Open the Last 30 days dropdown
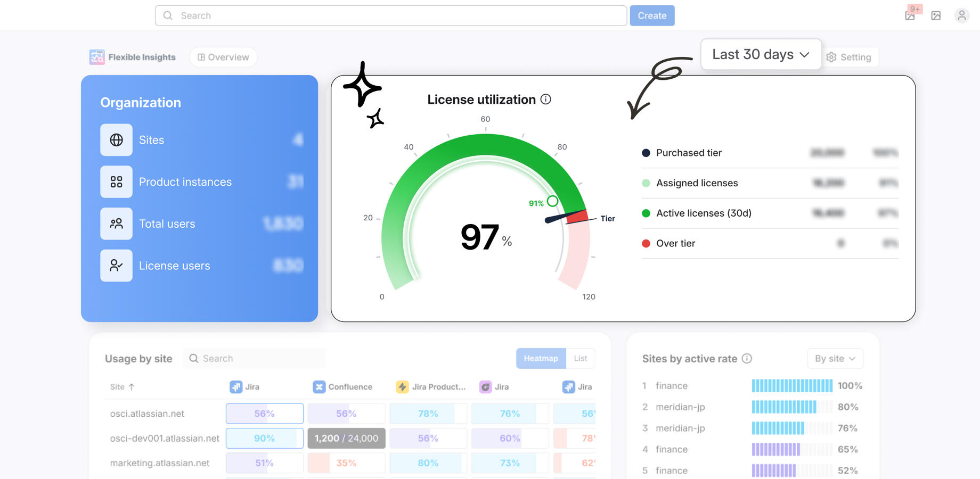The image size is (980, 479). tap(761, 54)
